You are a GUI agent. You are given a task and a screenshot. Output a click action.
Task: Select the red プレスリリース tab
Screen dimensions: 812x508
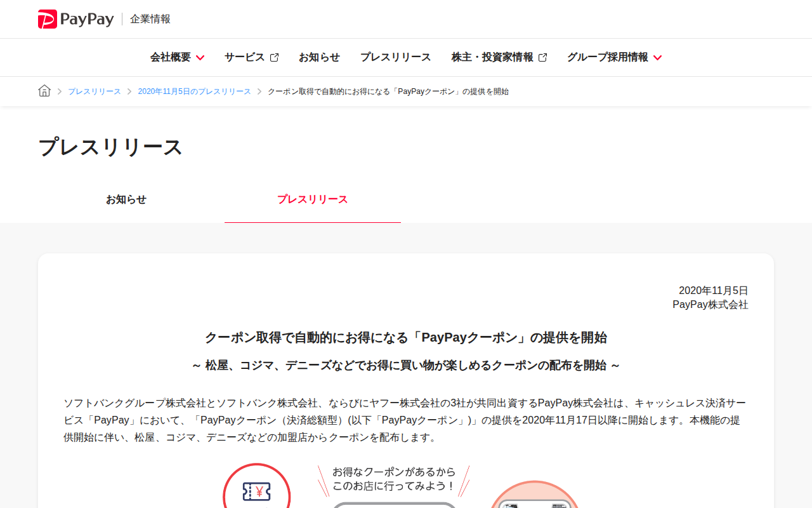click(313, 199)
